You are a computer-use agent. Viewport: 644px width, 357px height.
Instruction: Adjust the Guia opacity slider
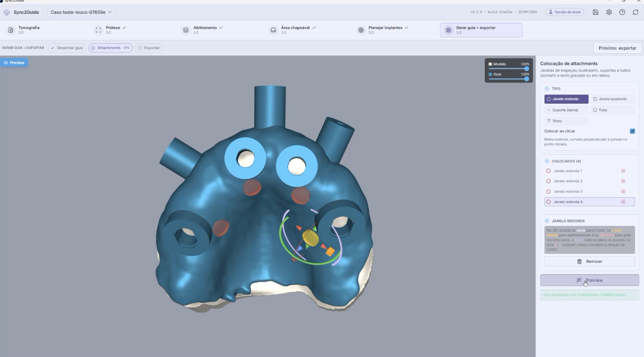[x=509, y=79]
